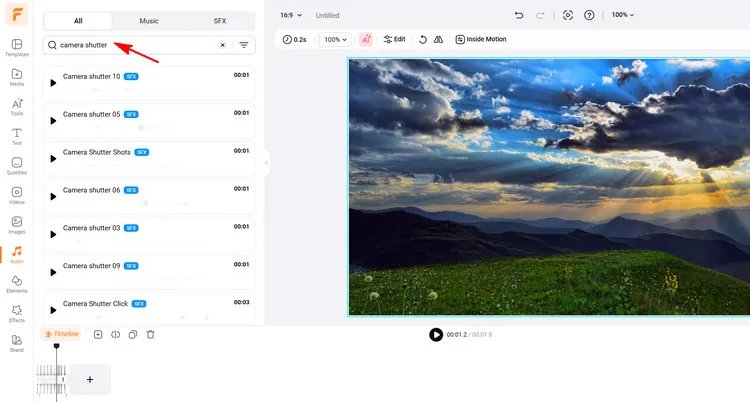Open the 100% zoom dropdown at top right

click(x=623, y=15)
